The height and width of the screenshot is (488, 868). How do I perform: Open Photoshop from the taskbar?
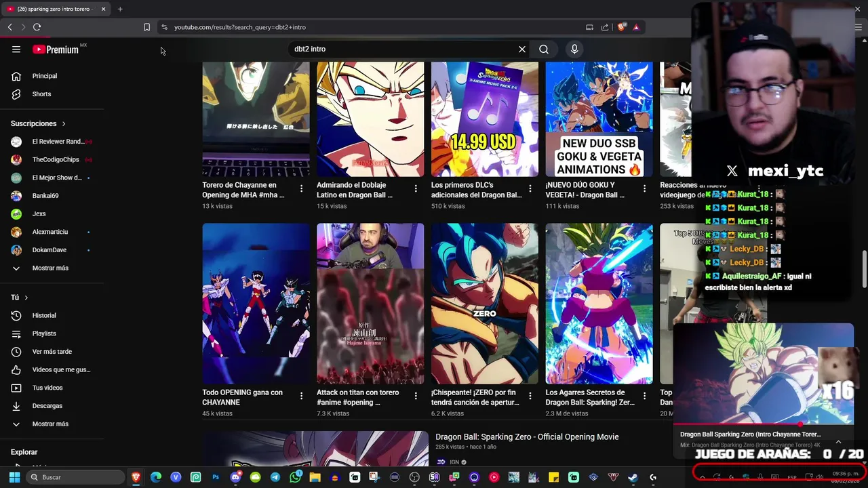[x=216, y=477]
